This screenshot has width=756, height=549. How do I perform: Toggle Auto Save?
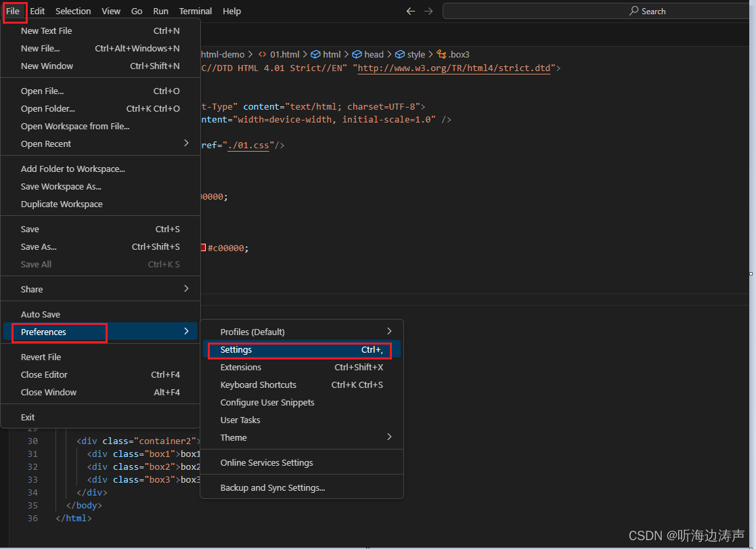100,315
